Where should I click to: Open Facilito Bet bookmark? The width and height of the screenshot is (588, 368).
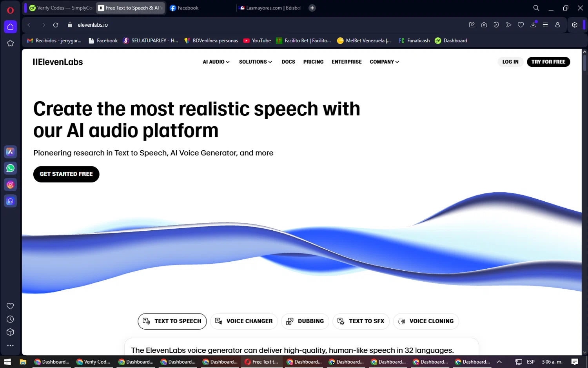pyautogui.click(x=303, y=40)
